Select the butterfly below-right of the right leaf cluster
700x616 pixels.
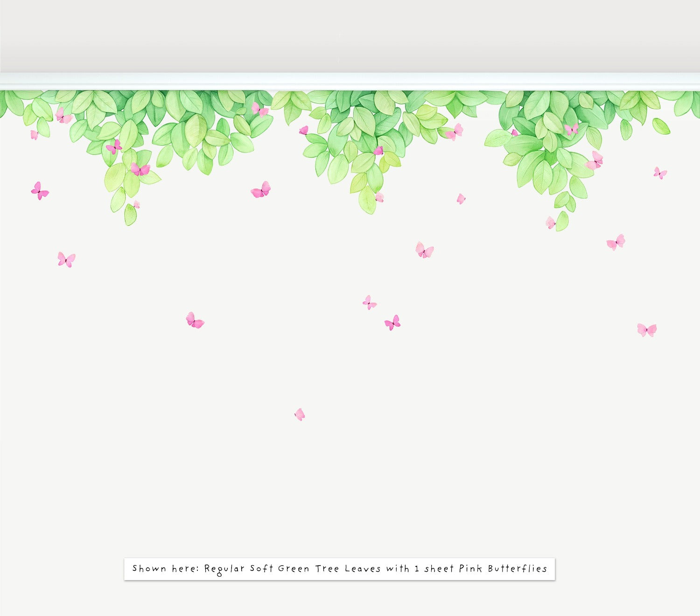pyautogui.click(x=616, y=242)
